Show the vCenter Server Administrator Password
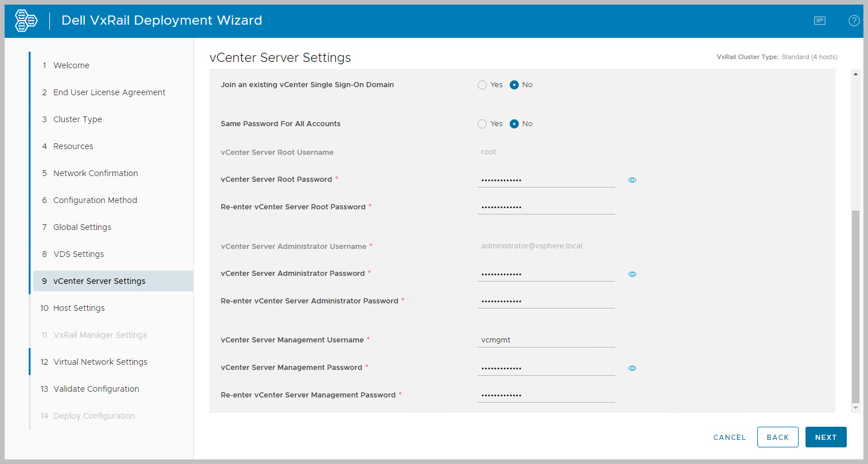This screenshot has height=464, width=868. point(632,274)
